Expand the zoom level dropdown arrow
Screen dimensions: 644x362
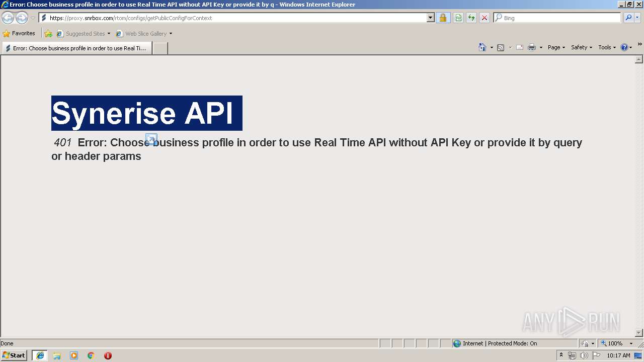tap(631, 343)
